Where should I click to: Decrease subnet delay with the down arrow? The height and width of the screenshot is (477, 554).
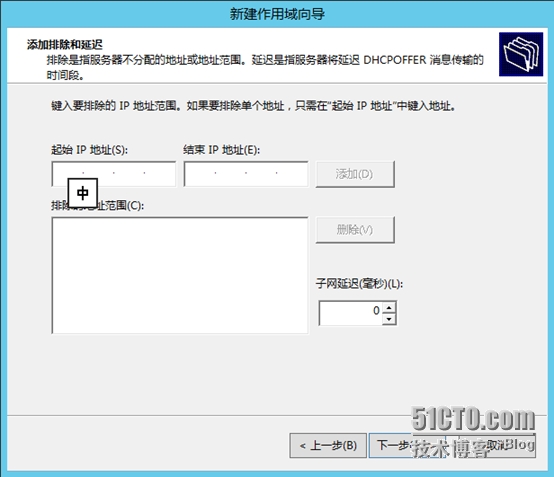pos(389,319)
